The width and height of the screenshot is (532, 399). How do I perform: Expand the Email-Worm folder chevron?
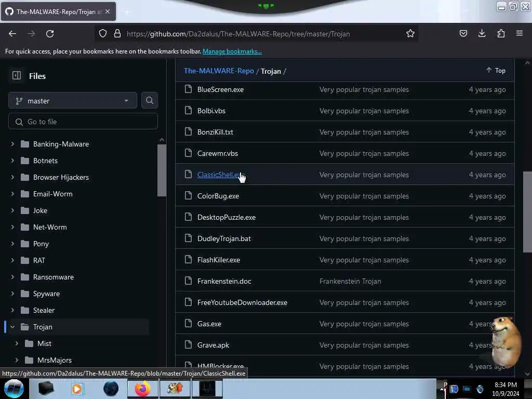click(x=12, y=194)
